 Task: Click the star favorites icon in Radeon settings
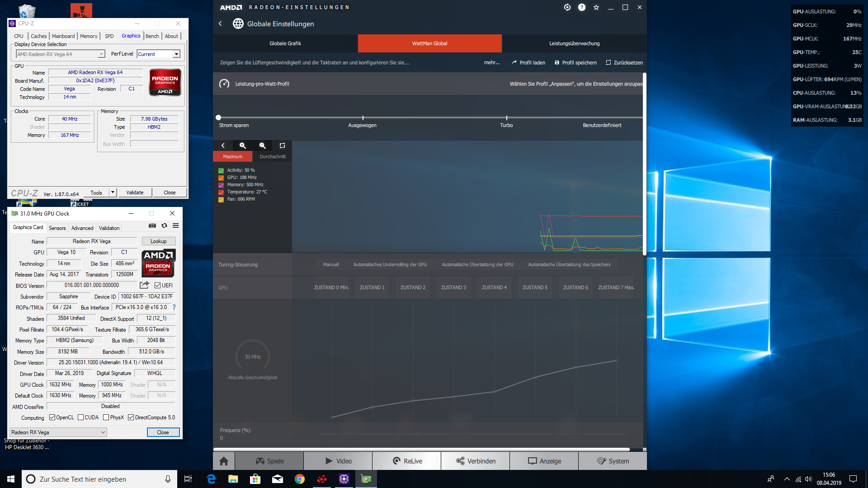596,7
